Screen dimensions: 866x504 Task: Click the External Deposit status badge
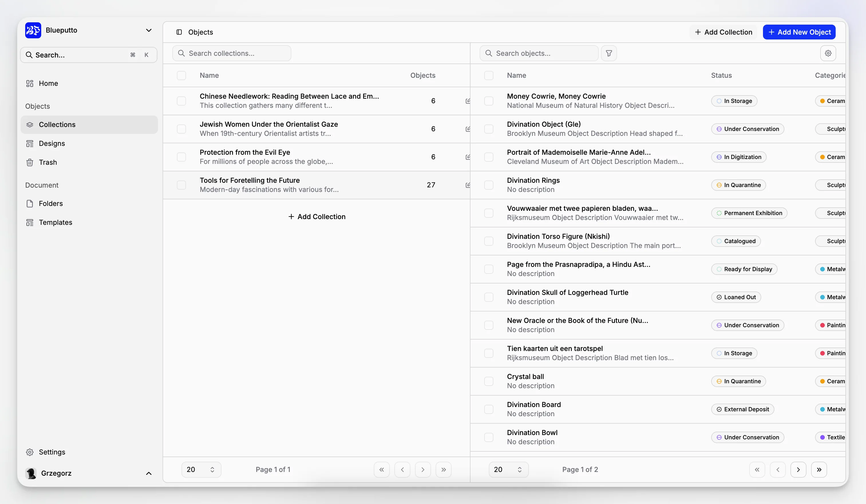[x=742, y=410]
